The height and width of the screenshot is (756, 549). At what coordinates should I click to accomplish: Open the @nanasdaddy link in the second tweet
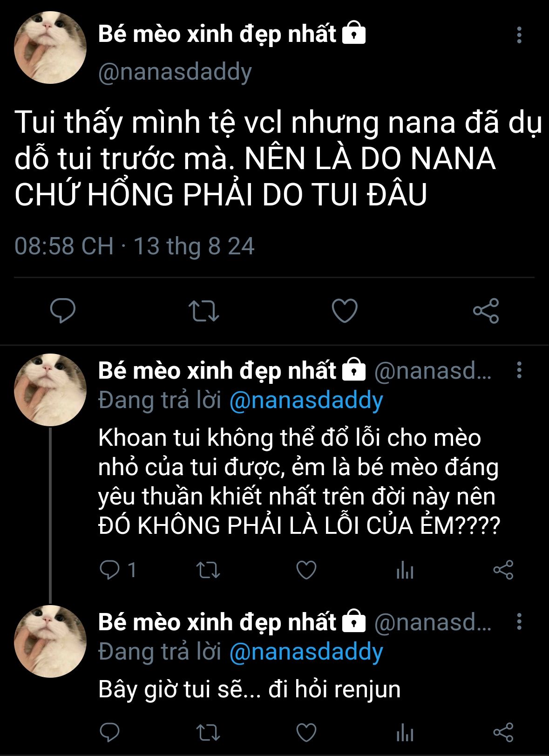(x=306, y=401)
